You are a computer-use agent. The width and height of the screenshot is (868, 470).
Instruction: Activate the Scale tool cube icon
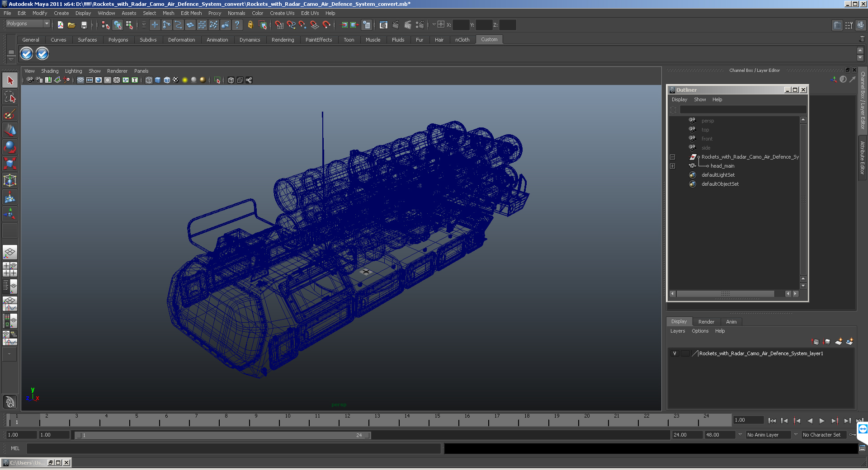pyautogui.click(x=10, y=163)
